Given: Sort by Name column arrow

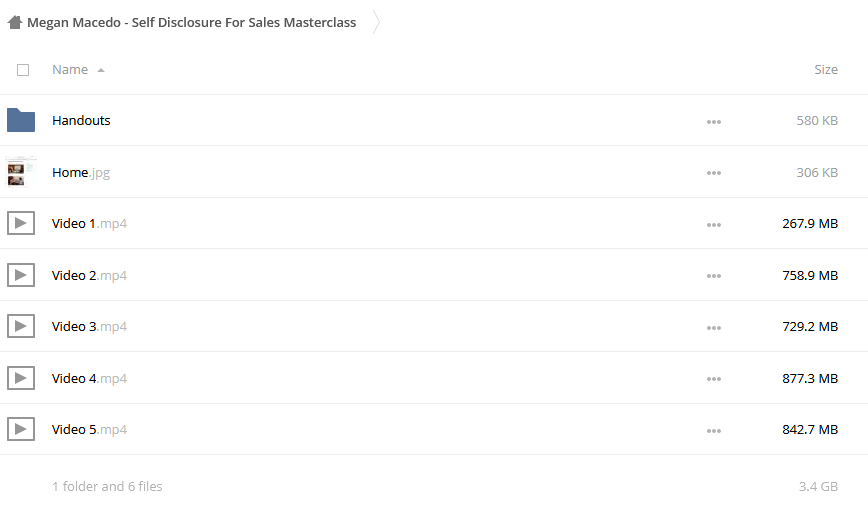Looking at the screenshot, I should pos(101,70).
